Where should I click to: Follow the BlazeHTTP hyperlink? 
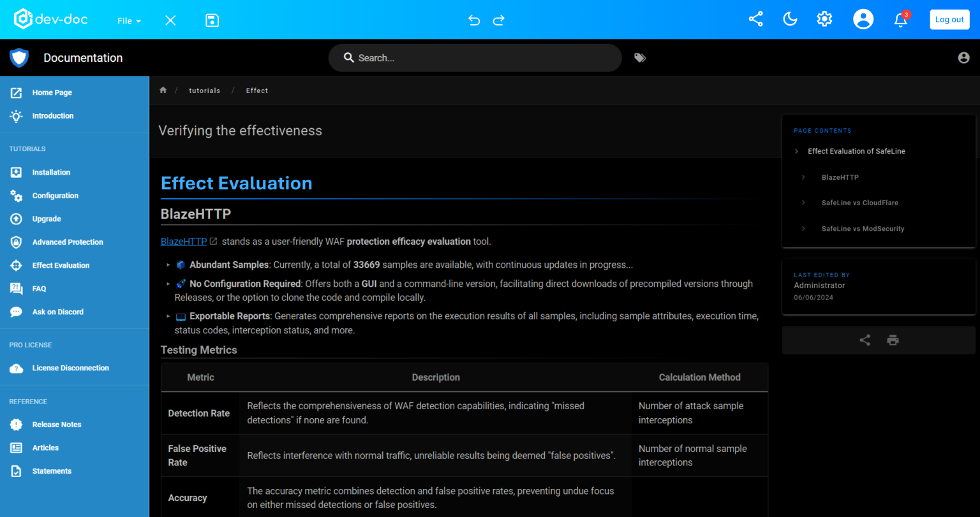pyautogui.click(x=184, y=242)
